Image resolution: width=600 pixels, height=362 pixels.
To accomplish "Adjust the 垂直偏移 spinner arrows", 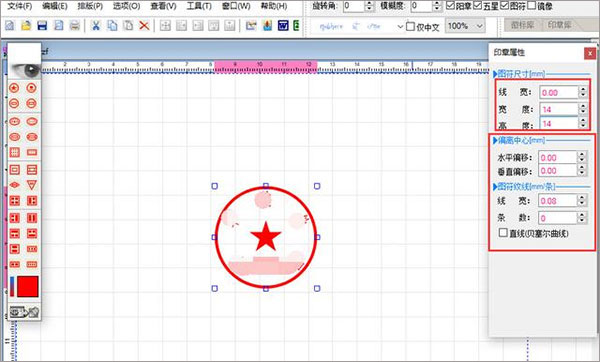I will [x=582, y=170].
